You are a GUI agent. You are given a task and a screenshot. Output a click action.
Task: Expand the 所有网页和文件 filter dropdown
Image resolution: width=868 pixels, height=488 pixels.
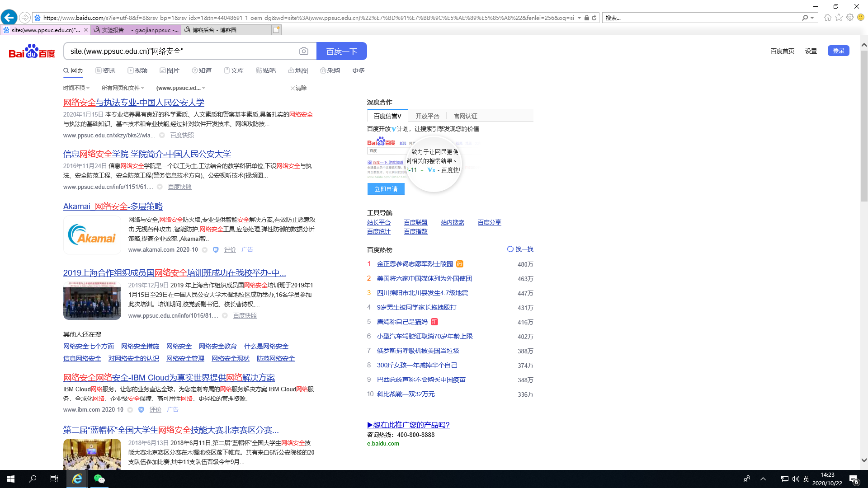[x=123, y=88]
